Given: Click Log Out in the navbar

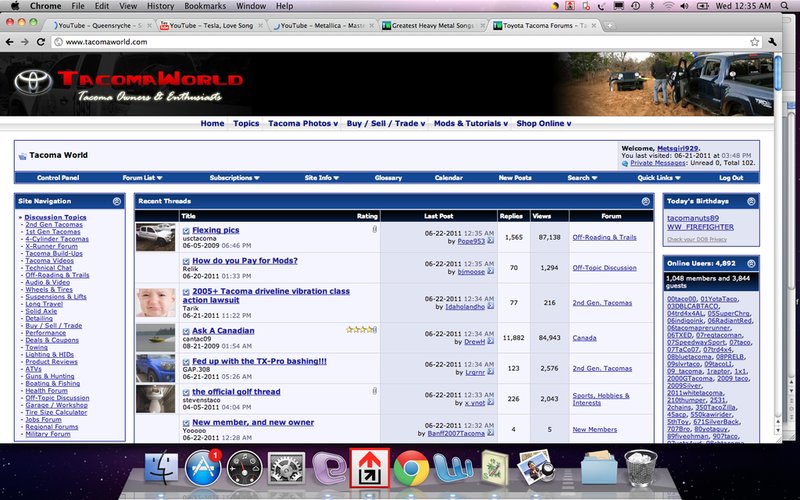Looking at the screenshot, I should 731,178.
